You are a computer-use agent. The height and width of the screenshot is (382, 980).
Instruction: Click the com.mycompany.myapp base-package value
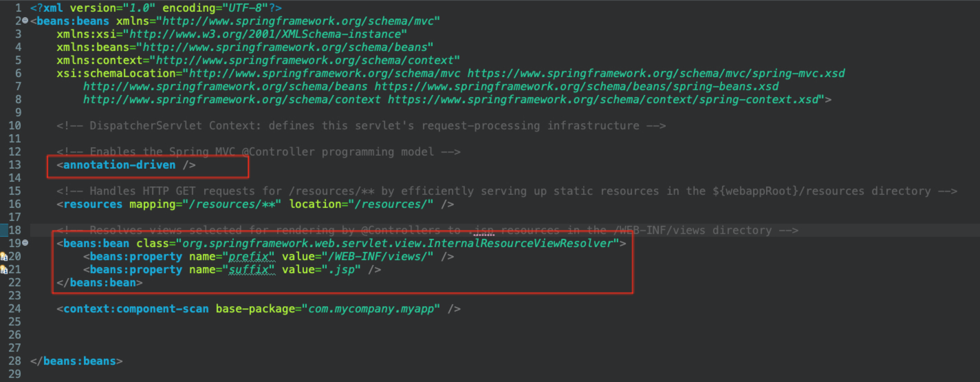tap(371, 308)
